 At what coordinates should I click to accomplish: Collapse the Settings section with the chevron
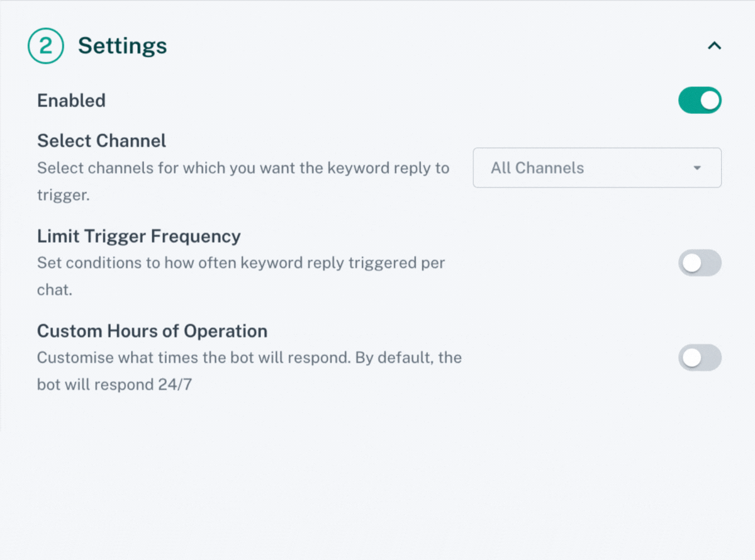click(714, 46)
